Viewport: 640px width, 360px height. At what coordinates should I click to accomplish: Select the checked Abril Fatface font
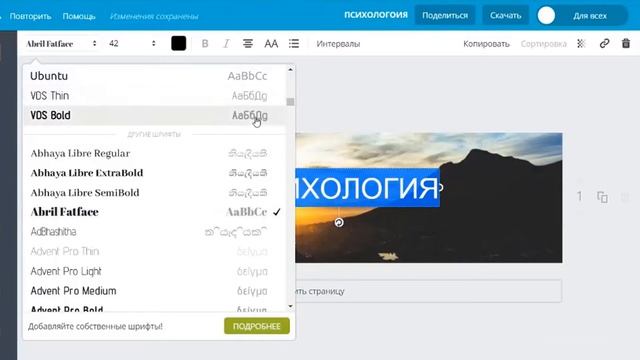pos(154,212)
